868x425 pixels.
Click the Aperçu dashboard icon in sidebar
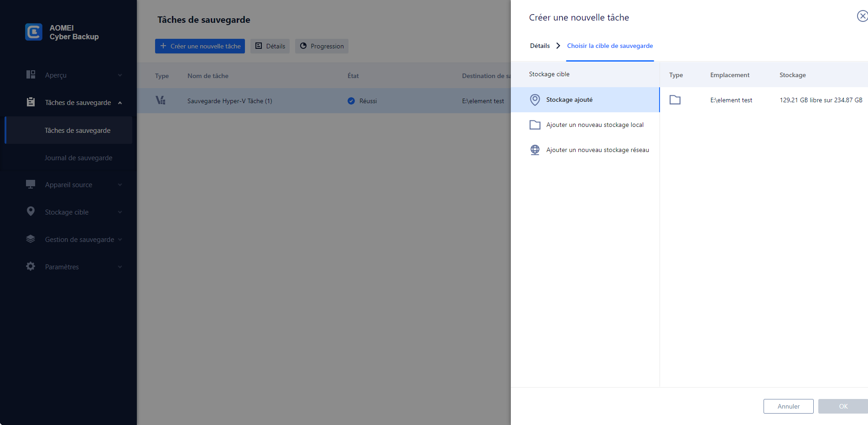point(31,75)
